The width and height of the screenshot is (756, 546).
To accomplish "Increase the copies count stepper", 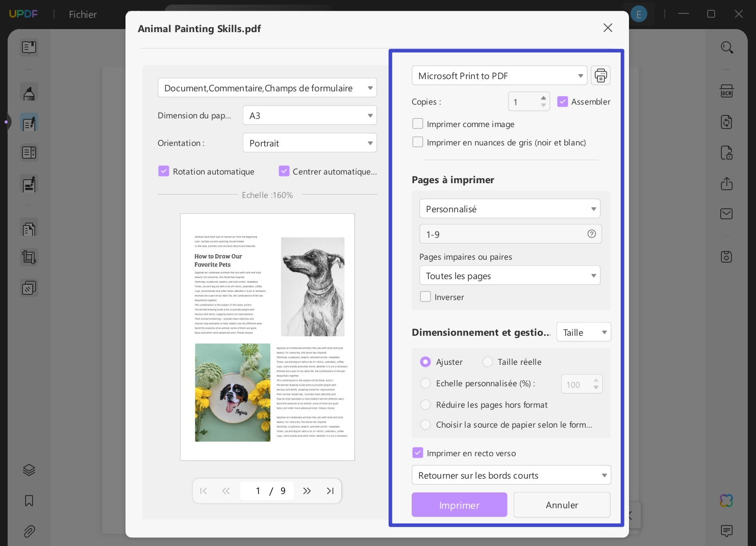I will click(543, 98).
